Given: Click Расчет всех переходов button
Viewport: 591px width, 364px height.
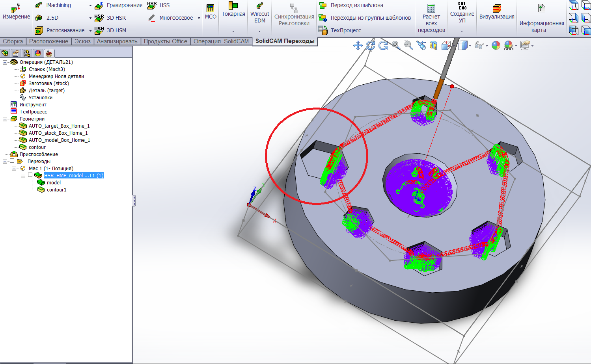Looking at the screenshot, I should pyautogui.click(x=431, y=18).
